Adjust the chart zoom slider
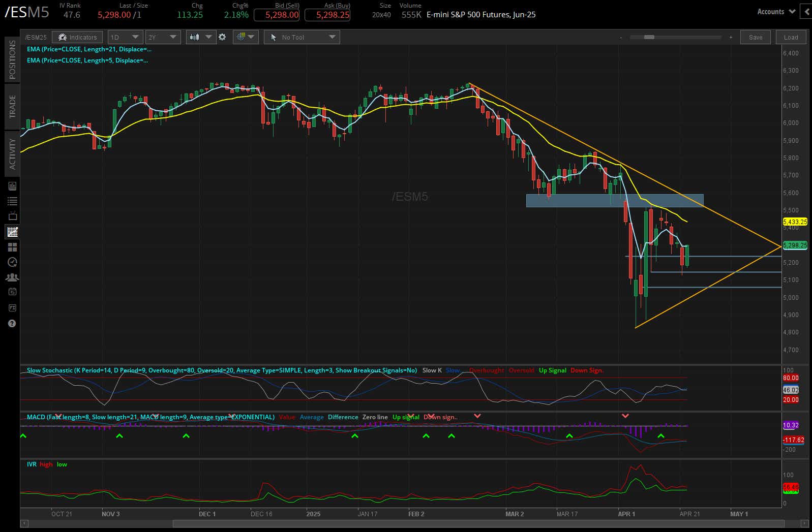This screenshot has width=812, height=532. (x=649, y=38)
